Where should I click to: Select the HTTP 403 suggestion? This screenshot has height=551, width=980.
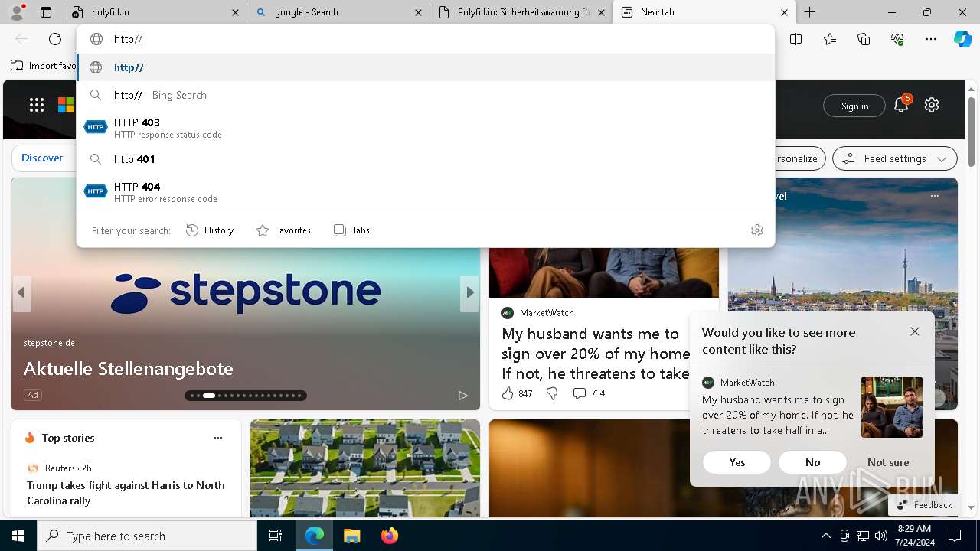click(x=426, y=128)
